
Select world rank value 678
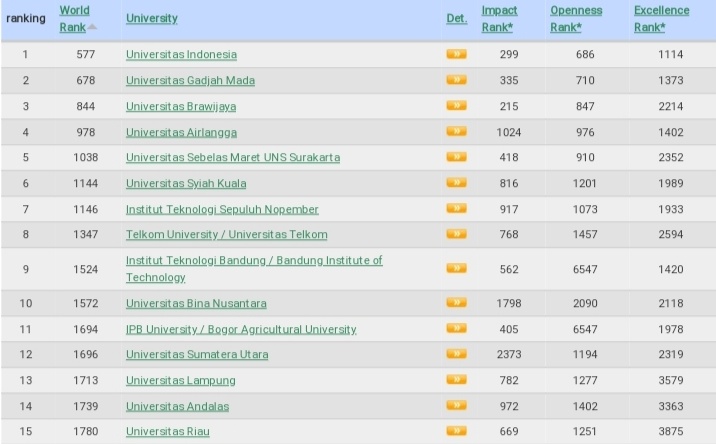click(x=85, y=80)
